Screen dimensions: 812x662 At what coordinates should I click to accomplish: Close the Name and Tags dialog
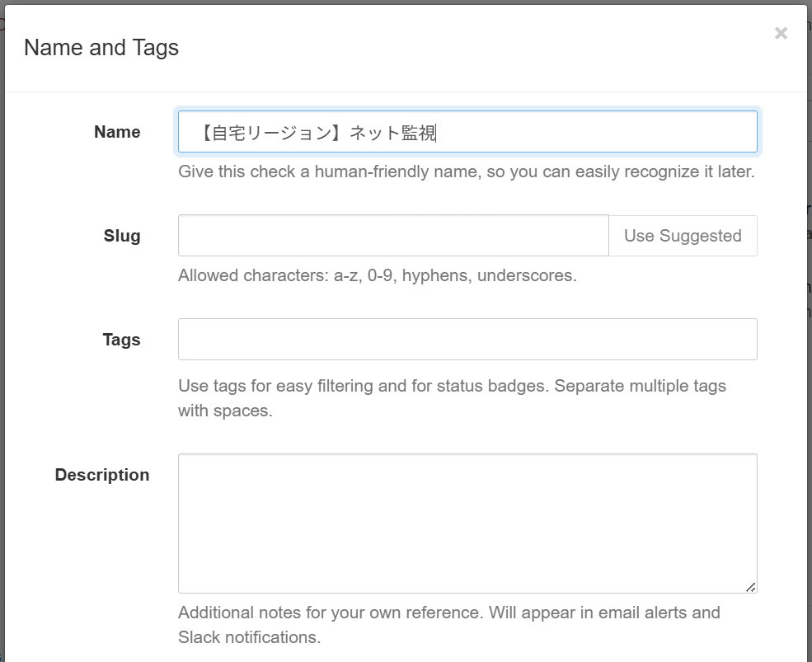pyautogui.click(x=781, y=33)
